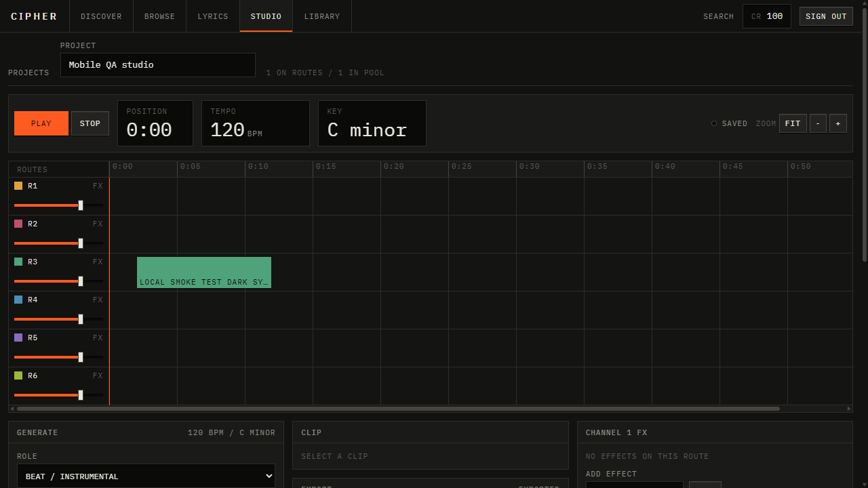Viewport: 868px width, 488px height.
Task: Click the Sign Out button
Action: 826,16
